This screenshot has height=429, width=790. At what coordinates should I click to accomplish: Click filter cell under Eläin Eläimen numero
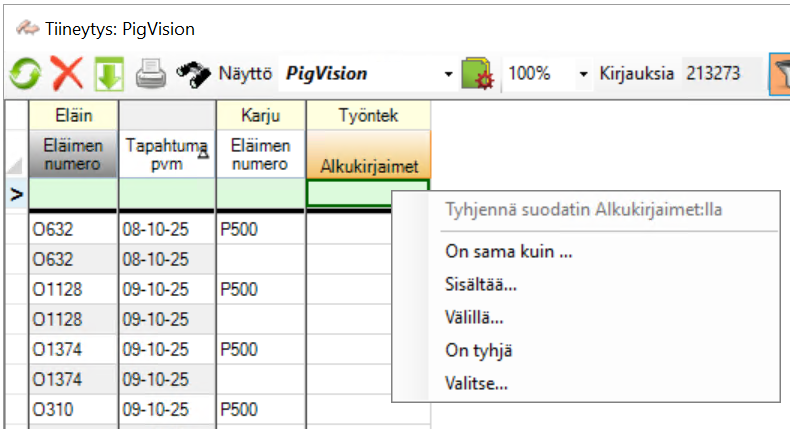coord(74,194)
